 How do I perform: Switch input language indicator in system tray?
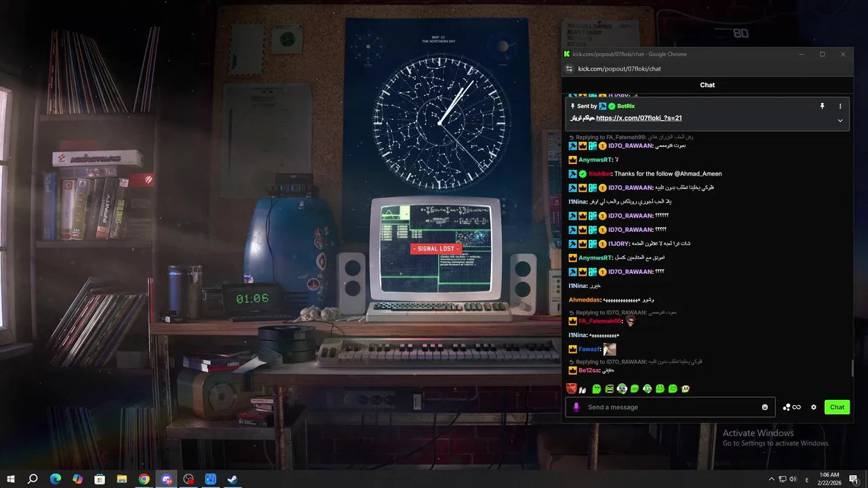coord(806,479)
